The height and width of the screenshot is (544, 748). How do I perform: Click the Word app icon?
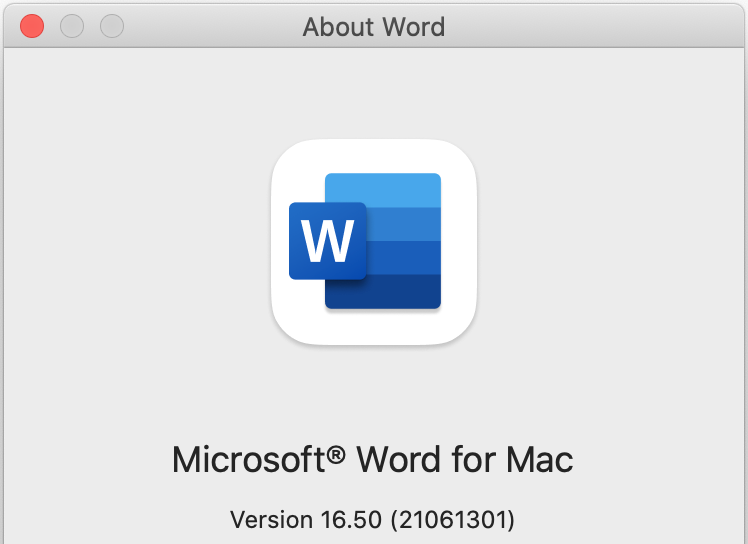pos(374,242)
